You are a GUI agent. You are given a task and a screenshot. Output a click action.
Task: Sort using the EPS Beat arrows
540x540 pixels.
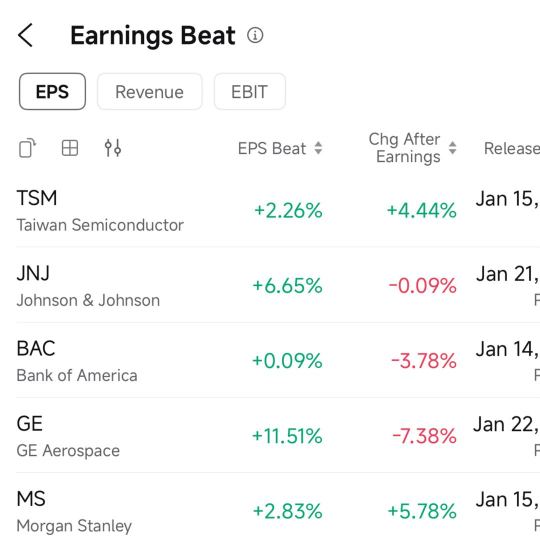click(x=318, y=148)
